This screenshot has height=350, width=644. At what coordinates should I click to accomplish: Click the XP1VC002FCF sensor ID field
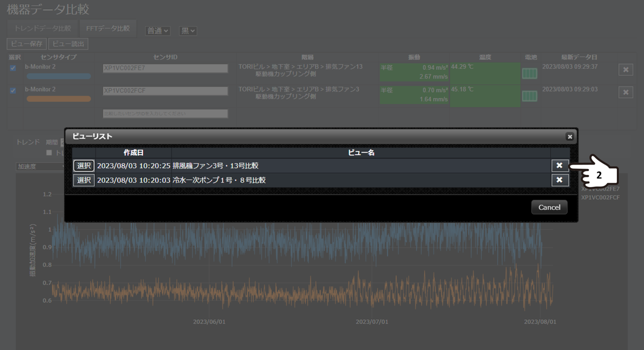coord(165,91)
